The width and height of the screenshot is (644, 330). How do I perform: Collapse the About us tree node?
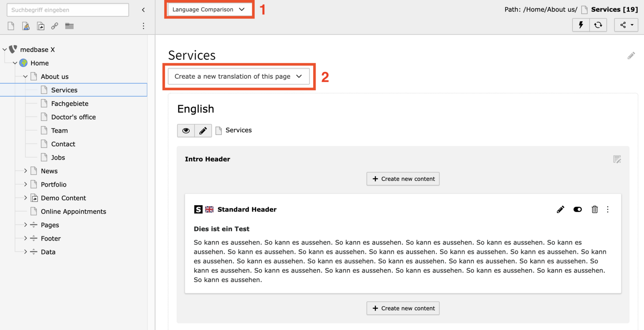pyautogui.click(x=25, y=77)
